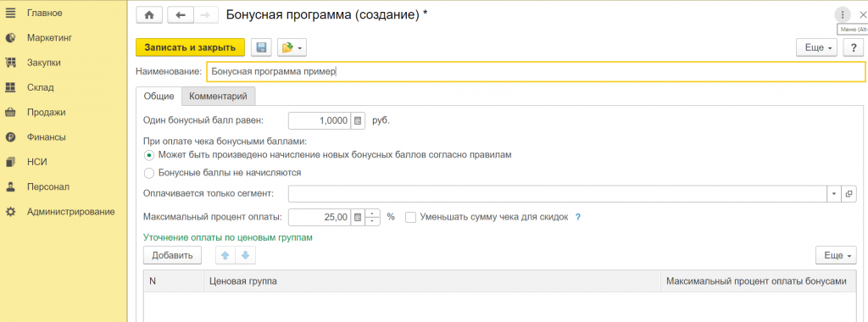Switch to the Общие tab
This screenshot has width=868, height=322.
(159, 96)
